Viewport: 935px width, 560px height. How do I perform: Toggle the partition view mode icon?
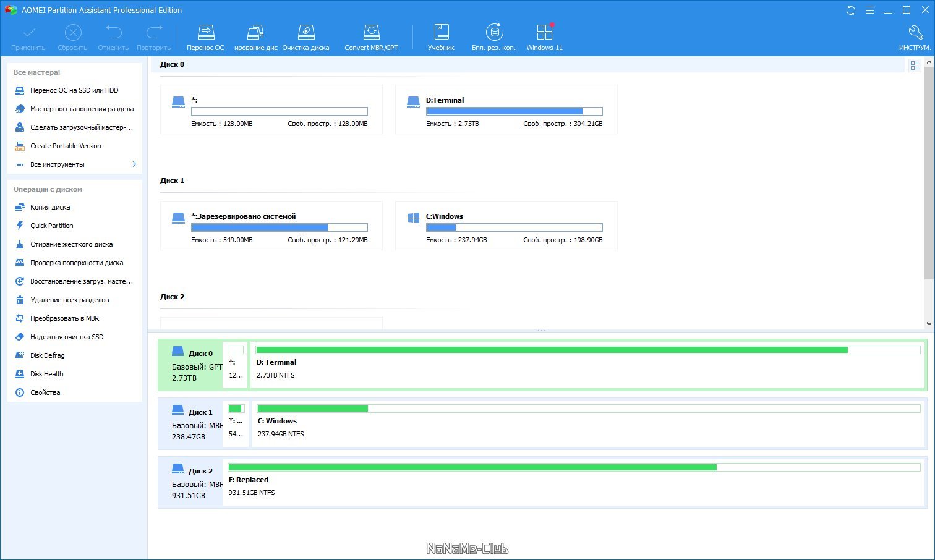click(x=915, y=65)
